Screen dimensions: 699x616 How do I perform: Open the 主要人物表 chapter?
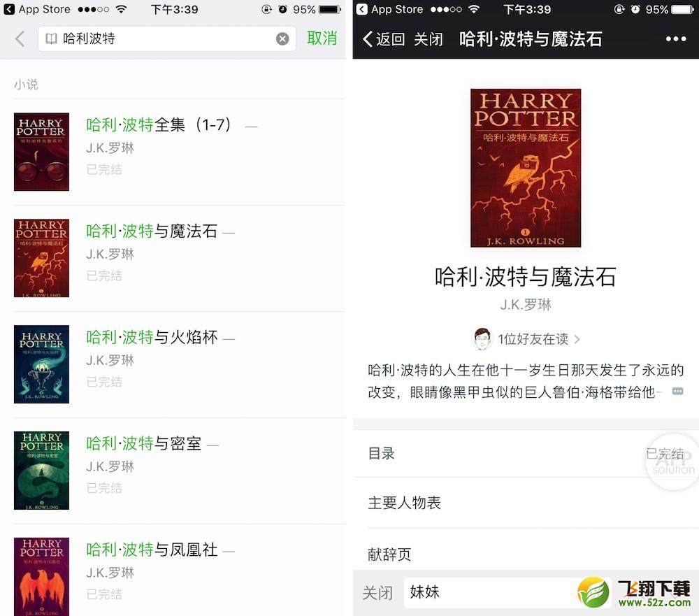tap(526, 503)
